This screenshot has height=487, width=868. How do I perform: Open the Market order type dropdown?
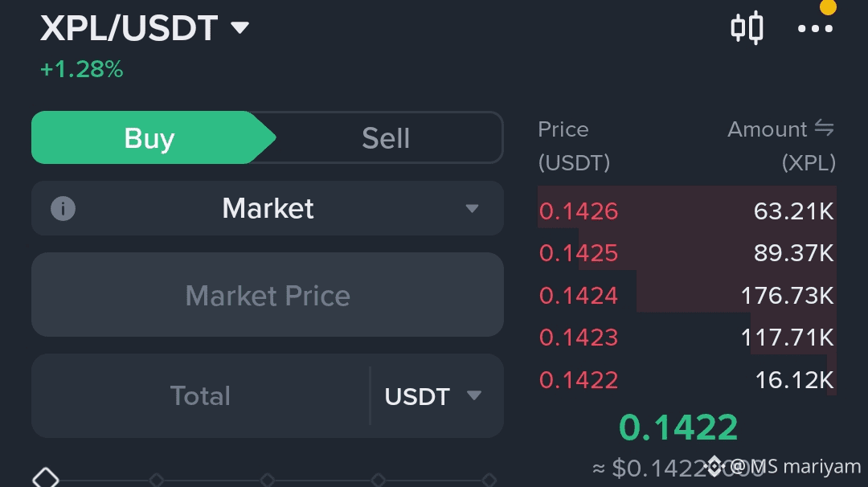coord(268,209)
